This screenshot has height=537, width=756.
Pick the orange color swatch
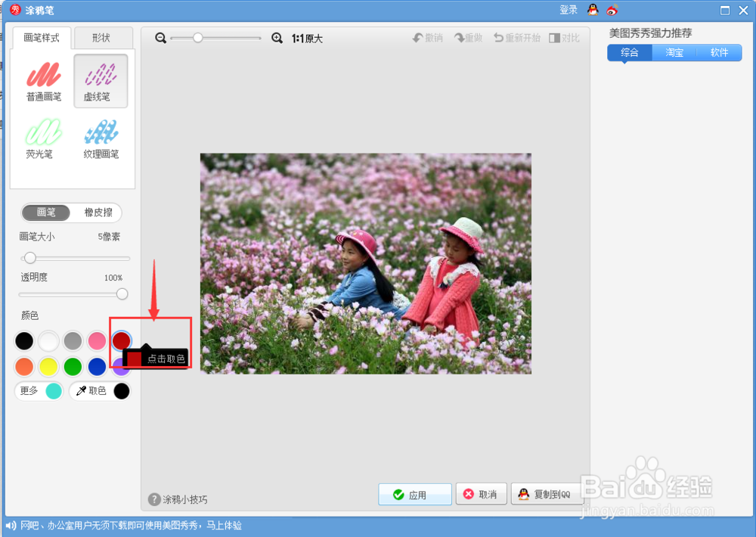pyautogui.click(x=24, y=367)
